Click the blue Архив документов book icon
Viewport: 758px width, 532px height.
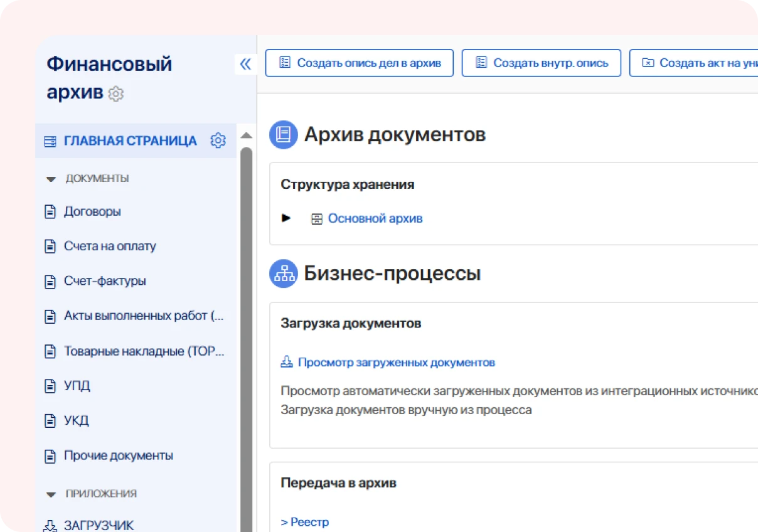click(283, 134)
